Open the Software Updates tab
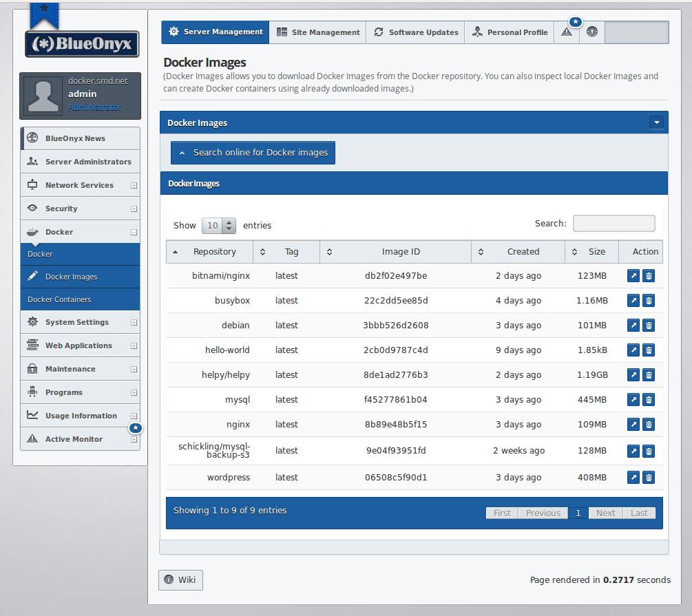692x616 pixels. (416, 32)
